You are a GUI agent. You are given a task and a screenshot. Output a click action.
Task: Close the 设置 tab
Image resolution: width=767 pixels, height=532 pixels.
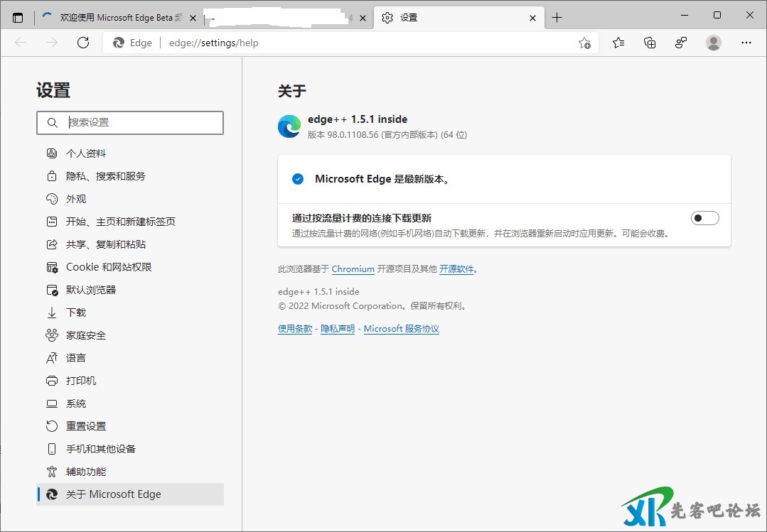click(x=532, y=18)
